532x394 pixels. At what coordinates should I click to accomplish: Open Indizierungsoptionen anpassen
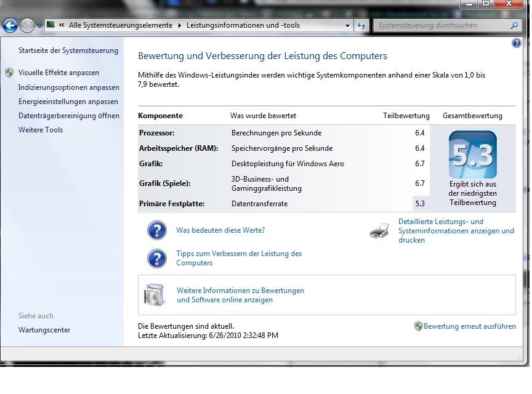point(69,87)
